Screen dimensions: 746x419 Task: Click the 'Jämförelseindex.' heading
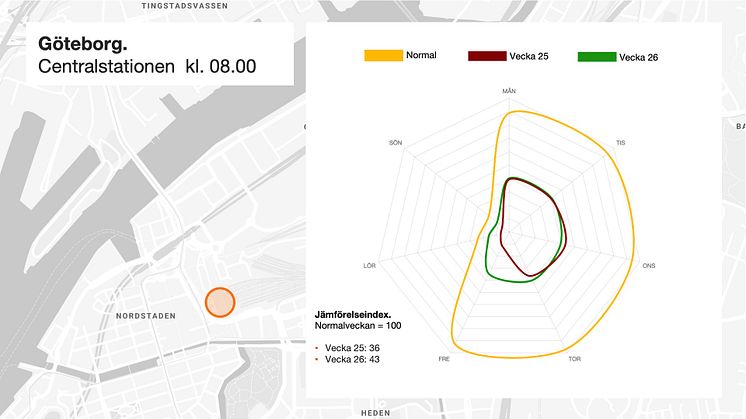pos(353,315)
